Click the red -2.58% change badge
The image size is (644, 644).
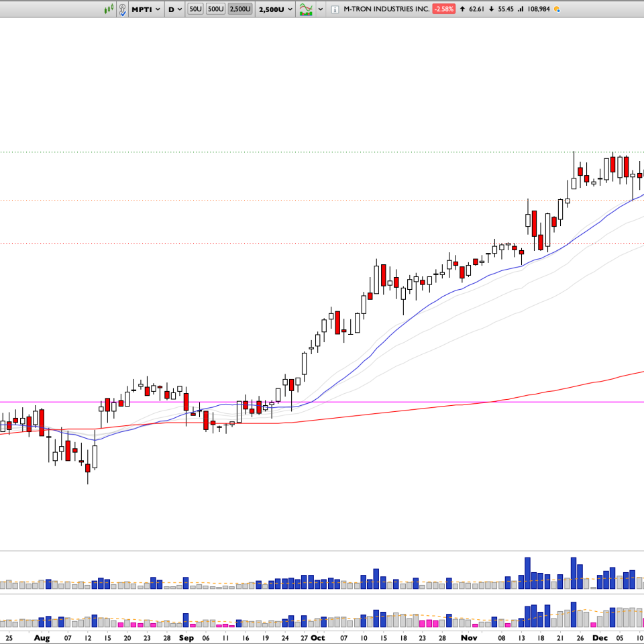[443, 9]
